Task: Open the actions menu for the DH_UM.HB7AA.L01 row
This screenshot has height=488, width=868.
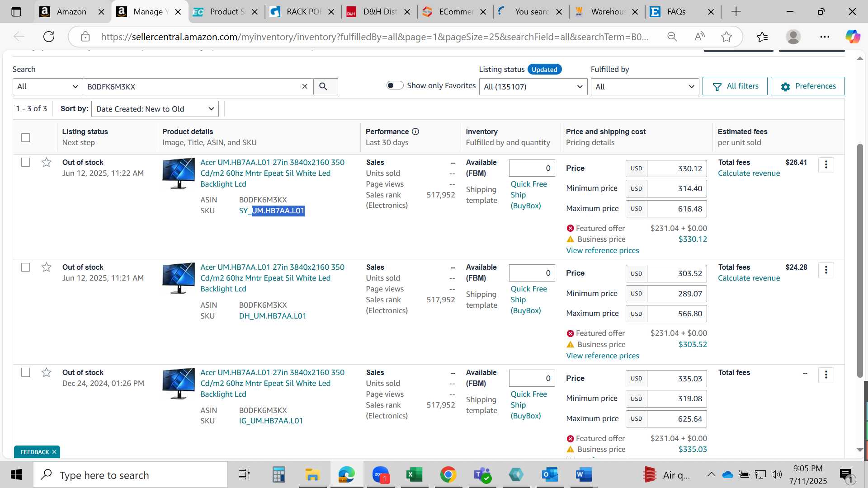Action: point(826,270)
